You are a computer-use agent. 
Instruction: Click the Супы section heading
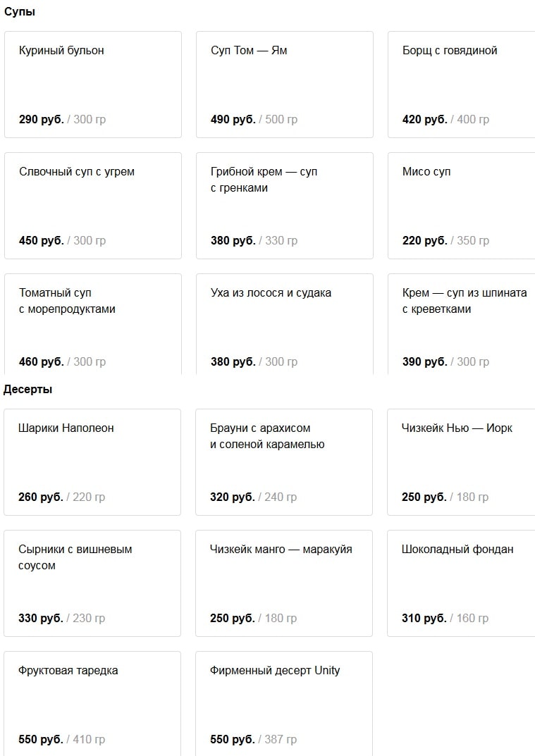tap(19, 12)
